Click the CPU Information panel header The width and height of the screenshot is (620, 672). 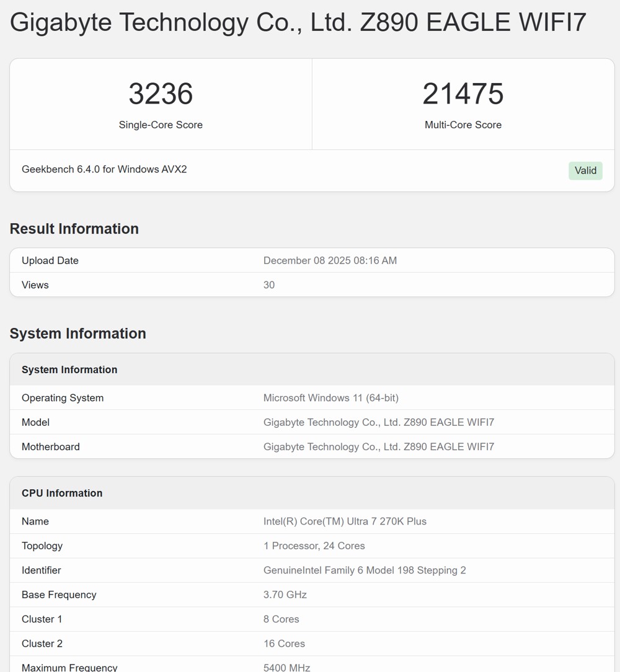(62, 493)
